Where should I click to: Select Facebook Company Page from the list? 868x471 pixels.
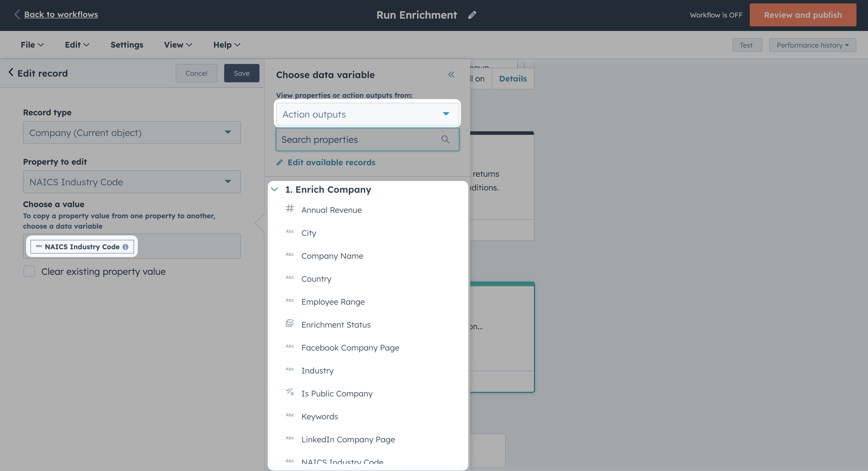[x=350, y=348]
